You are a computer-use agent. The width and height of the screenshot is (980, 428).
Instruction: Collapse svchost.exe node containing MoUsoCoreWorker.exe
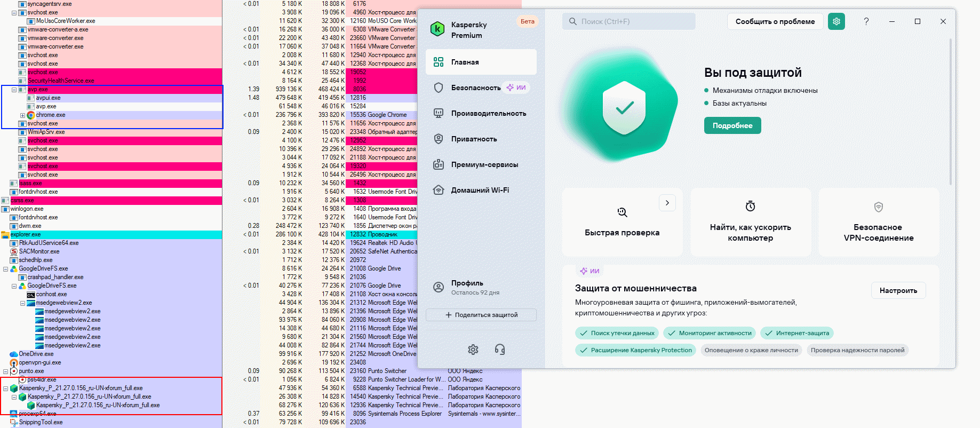tap(14, 12)
